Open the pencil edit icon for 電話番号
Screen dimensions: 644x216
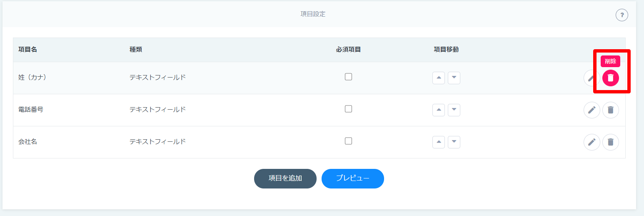click(592, 110)
